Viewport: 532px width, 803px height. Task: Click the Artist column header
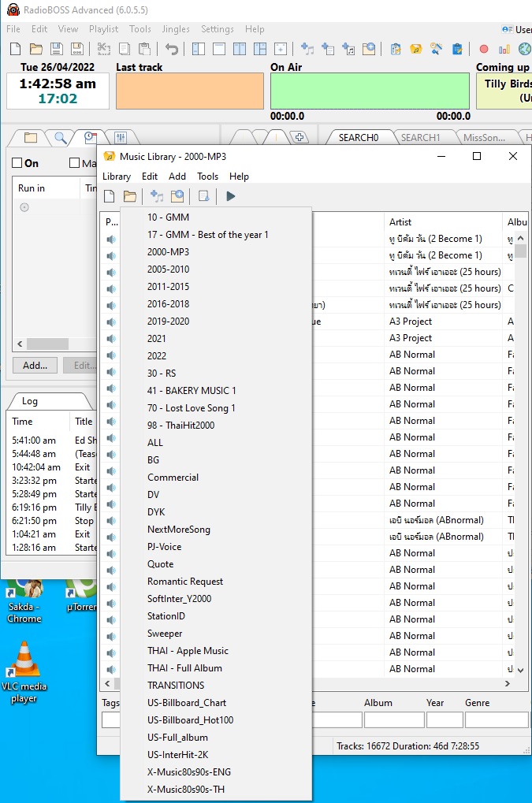coord(443,221)
